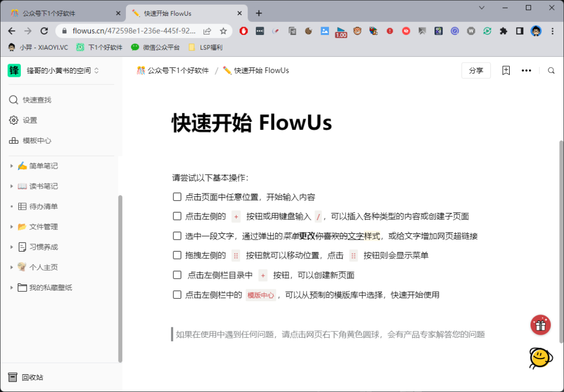Check the 拖拽左侧的 task checkbox
Image resolution: width=564 pixels, height=392 pixels.
[x=177, y=256]
